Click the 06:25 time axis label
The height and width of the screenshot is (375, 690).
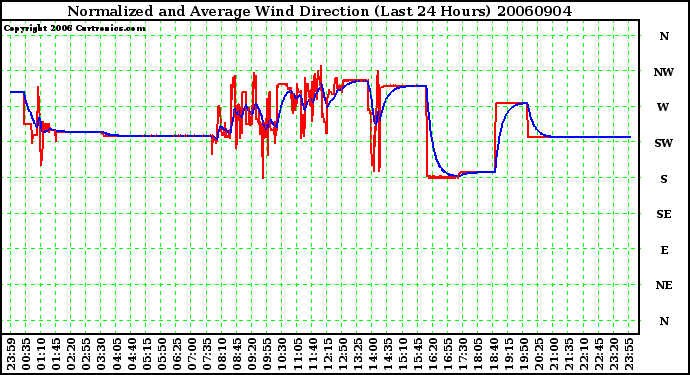[177, 354]
